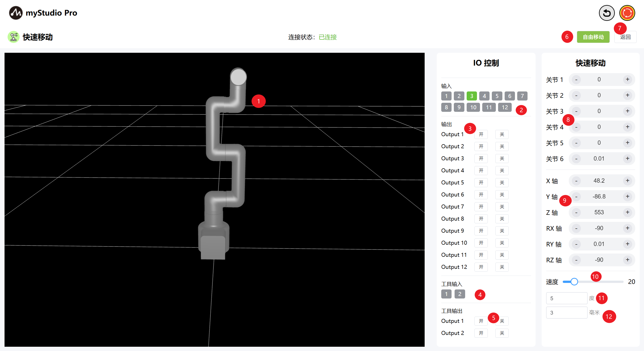
Task: Click the 毫米 step distance input field
Action: point(566,313)
